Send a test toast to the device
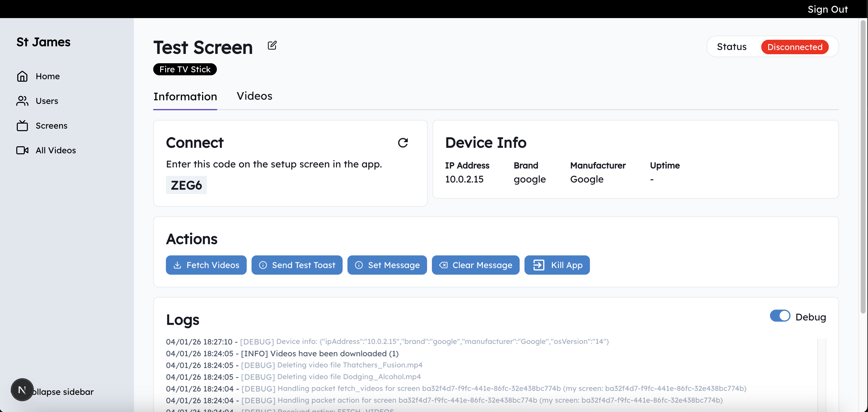The width and height of the screenshot is (868, 412). pos(296,265)
